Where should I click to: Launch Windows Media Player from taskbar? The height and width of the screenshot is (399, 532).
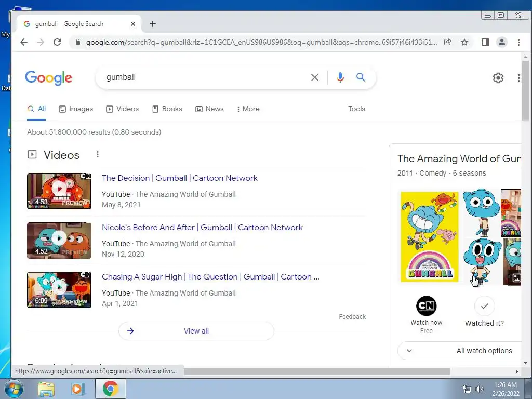pos(78,389)
